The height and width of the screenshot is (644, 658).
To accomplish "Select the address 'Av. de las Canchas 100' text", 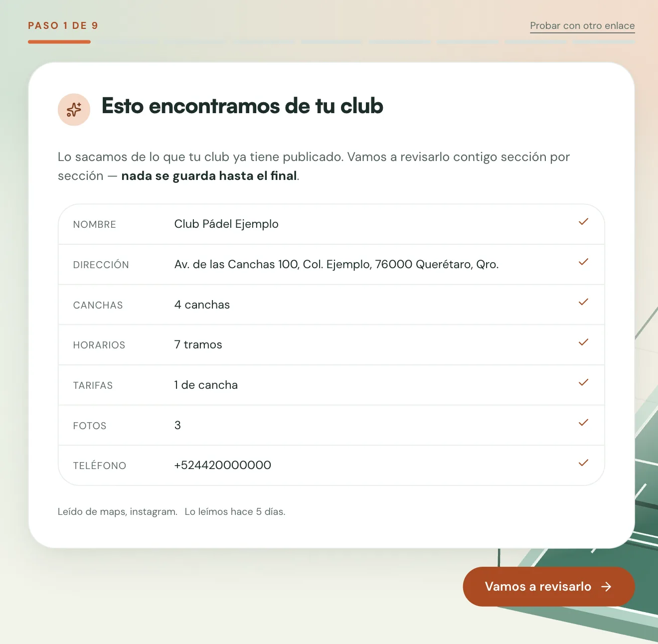I will [x=237, y=264].
